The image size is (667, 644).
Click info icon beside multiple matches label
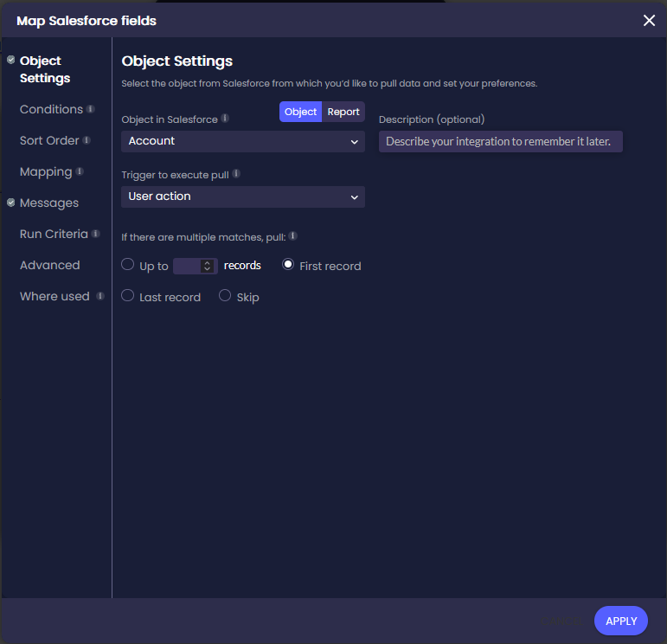click(292, 235)
